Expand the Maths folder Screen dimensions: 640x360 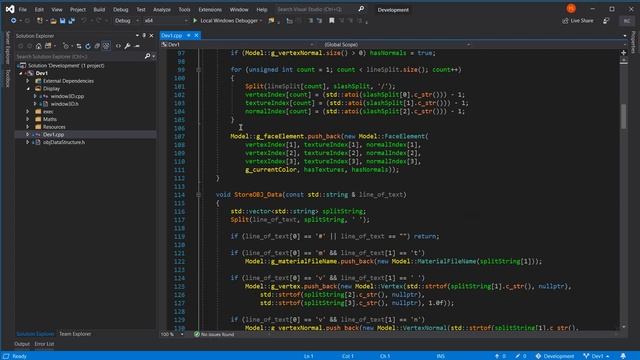(28, 119)
